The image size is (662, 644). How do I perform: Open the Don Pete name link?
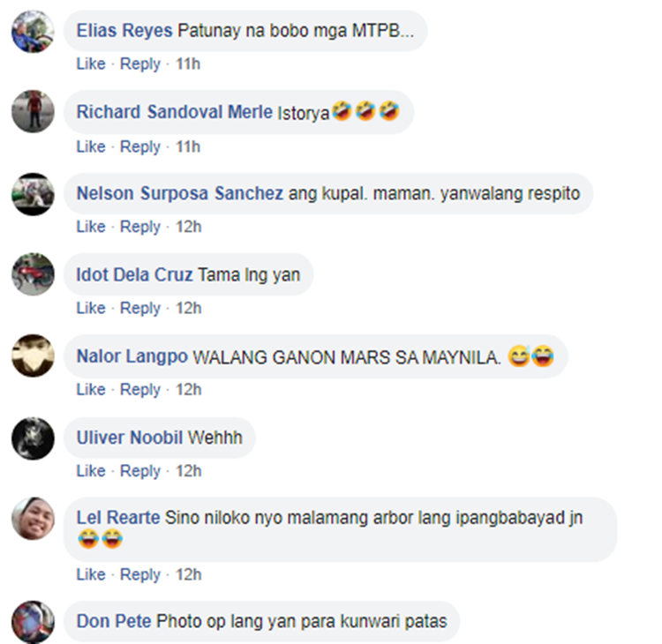114,621
